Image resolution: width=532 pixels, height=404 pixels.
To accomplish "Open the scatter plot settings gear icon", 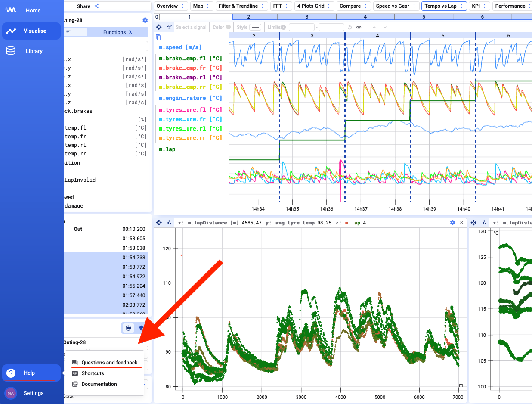I will (x=452, y=223).
